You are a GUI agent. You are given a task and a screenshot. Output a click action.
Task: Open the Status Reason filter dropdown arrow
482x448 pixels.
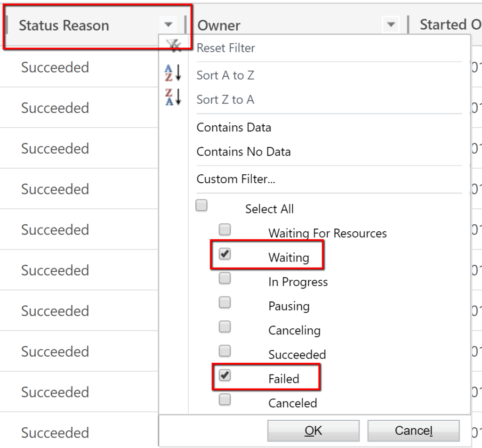pyautogui.click(x=169, y=25)
